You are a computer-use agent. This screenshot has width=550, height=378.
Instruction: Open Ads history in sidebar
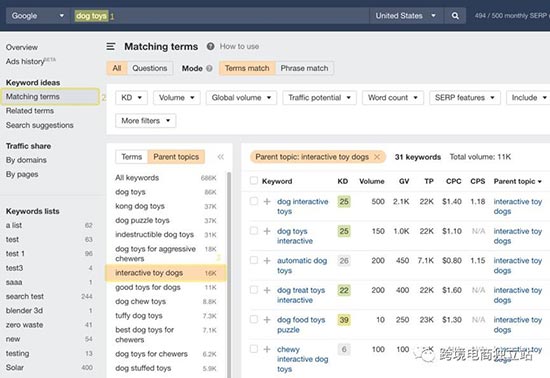(31, 61)
